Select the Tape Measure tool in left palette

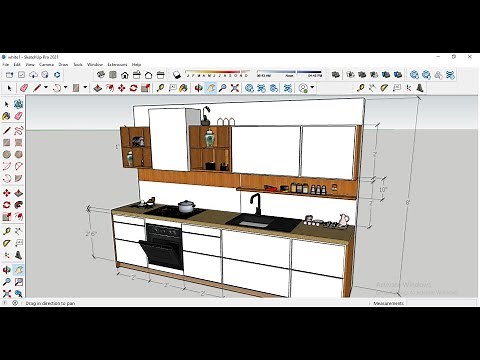tap(7, 231)
